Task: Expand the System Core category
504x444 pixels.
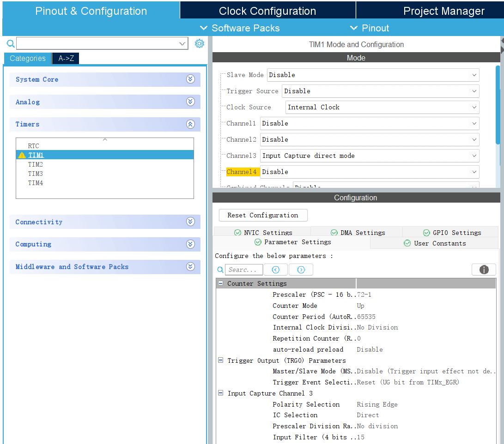Action: click(190, 79)
